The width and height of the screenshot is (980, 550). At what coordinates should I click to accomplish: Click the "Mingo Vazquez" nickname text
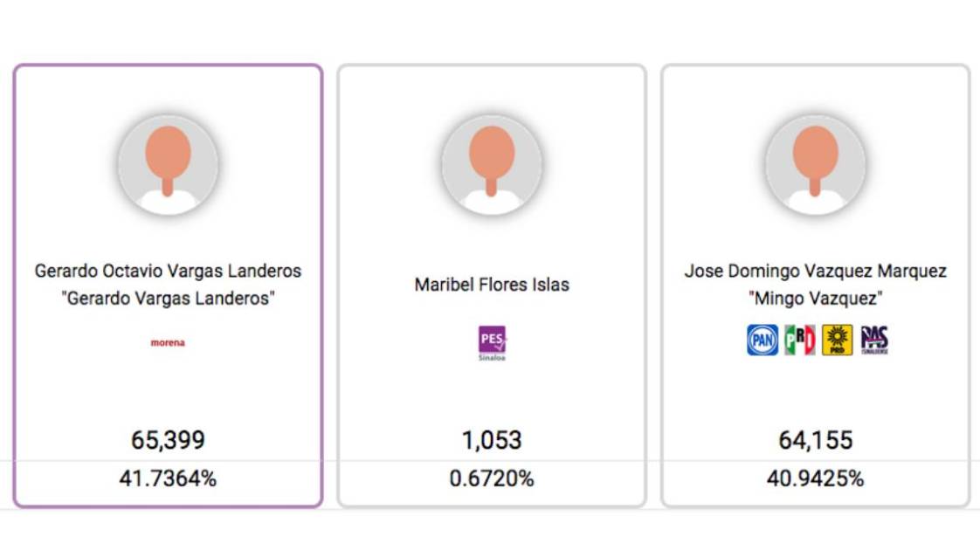[x=815, y=299]
